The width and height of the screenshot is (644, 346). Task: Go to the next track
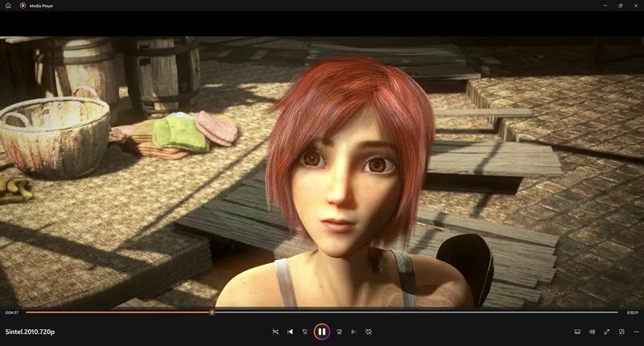[353, 332]
